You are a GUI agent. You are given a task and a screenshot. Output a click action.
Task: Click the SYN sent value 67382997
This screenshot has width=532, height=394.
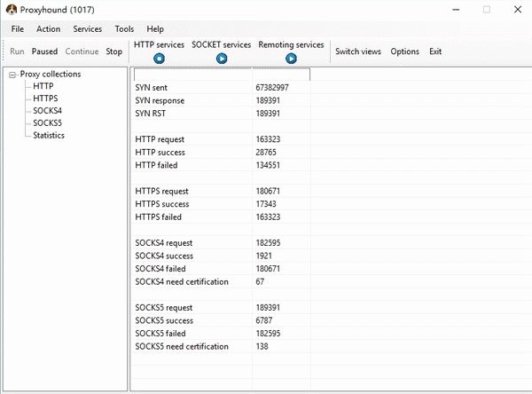tap(272, 88)
